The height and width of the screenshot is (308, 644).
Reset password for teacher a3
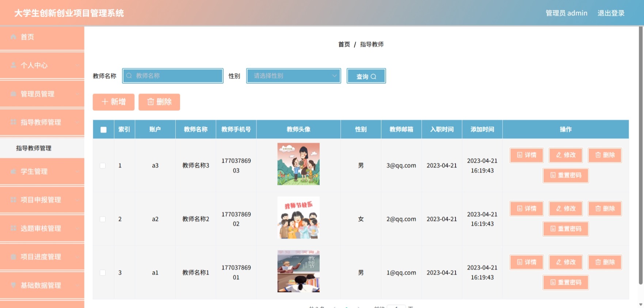point(566,176)
